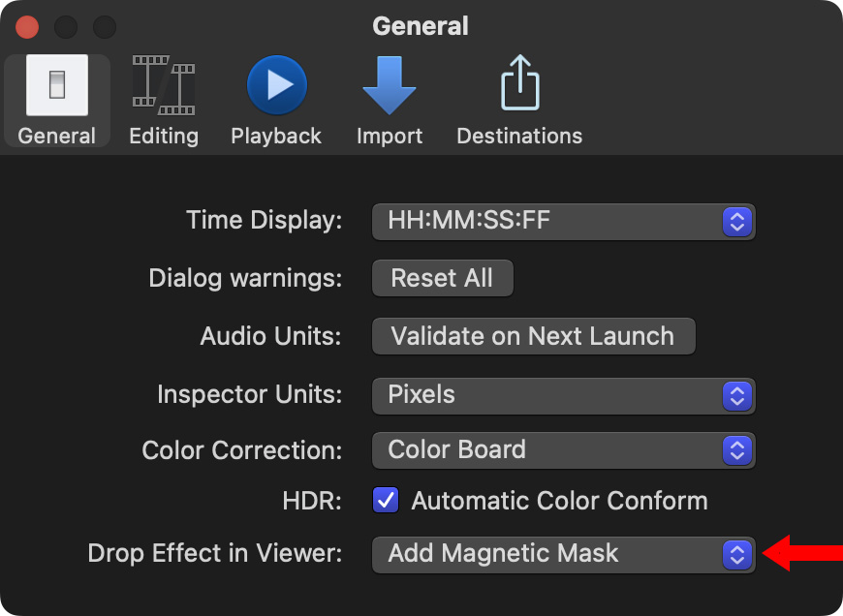Expand the Inspector Units Pixels dropdown

563,395
